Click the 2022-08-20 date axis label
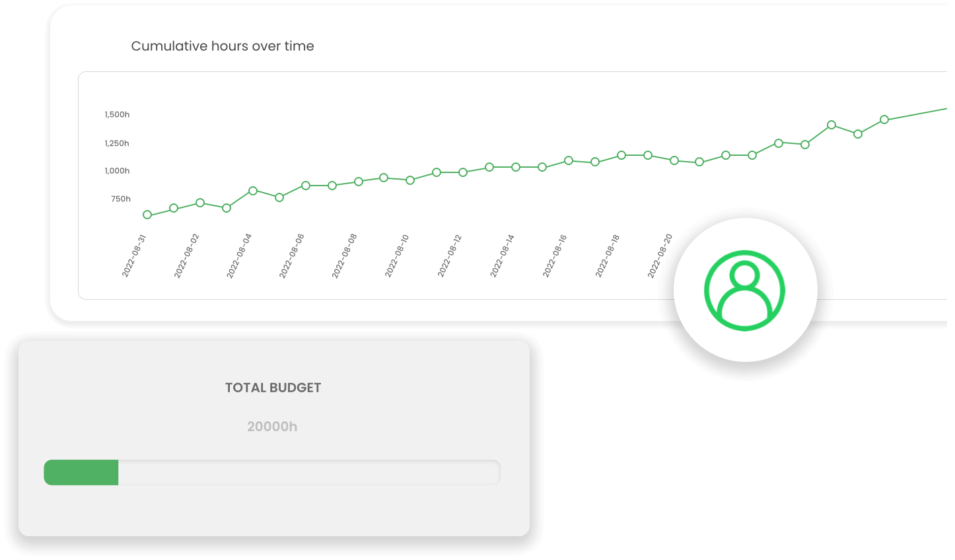 pos(660,256)
